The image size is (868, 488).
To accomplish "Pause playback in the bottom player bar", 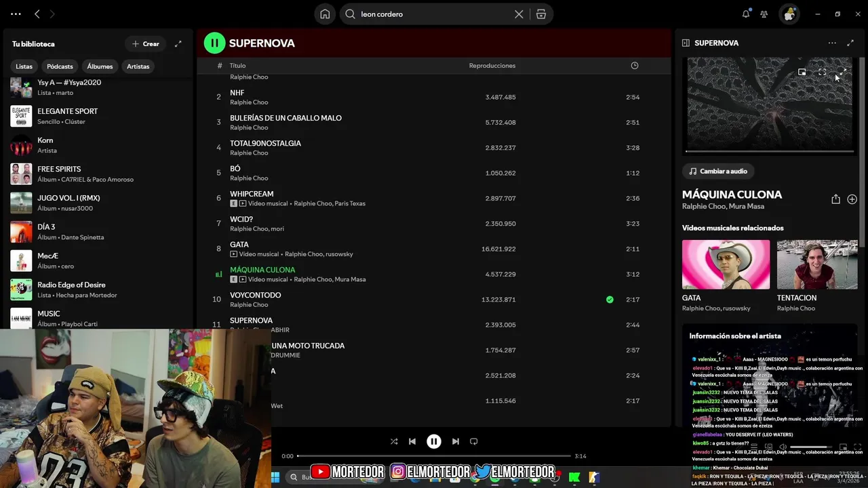I will tap(434, 441).
